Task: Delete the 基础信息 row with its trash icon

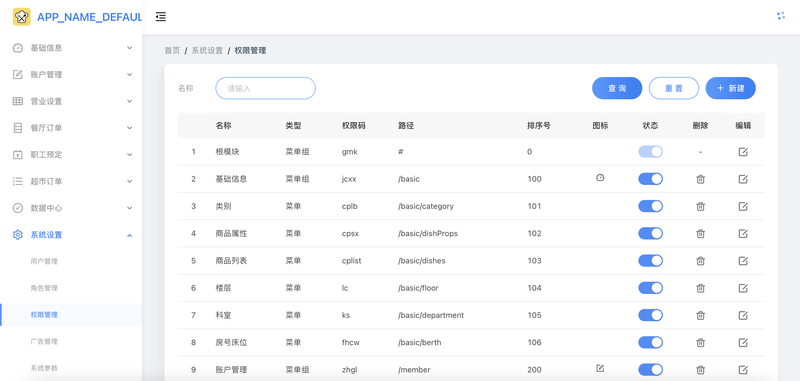Action: coord(701,179)
